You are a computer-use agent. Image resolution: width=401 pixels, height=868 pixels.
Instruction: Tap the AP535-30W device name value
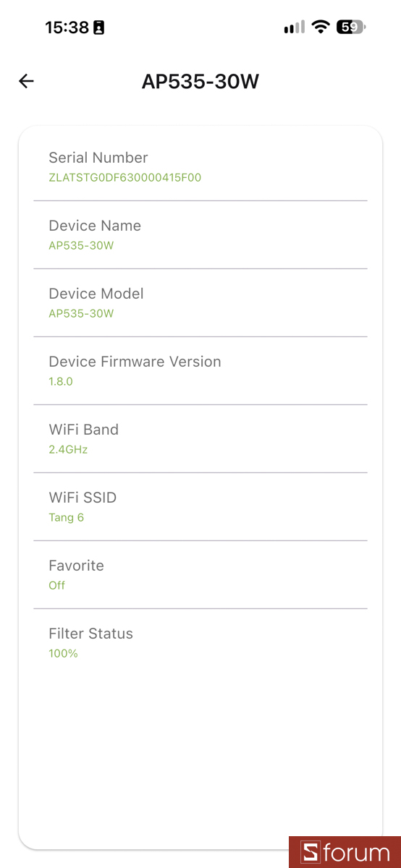pos(81,245)
